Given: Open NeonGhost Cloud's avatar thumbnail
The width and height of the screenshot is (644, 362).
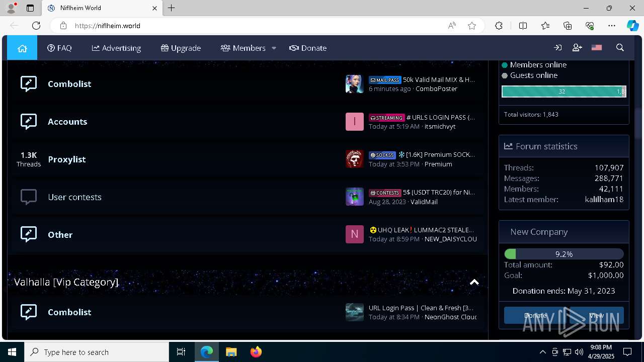Looking at the screenshot, I should (355, 312).
